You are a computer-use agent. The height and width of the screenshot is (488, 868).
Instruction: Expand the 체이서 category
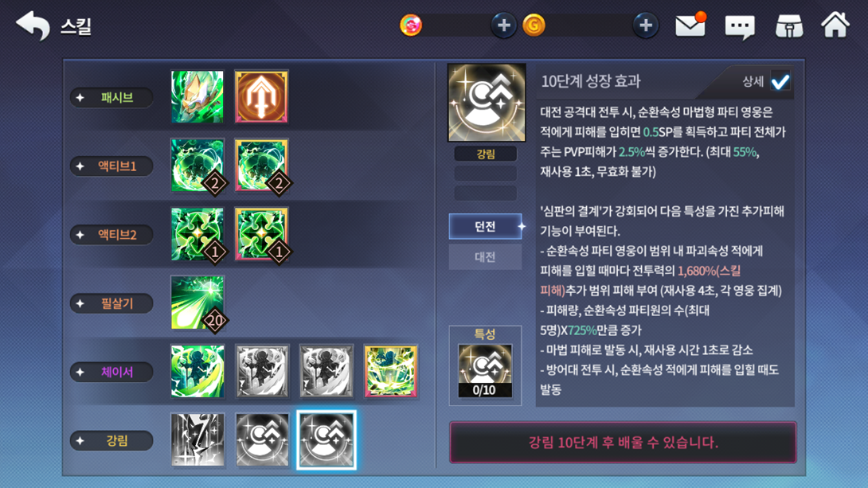click(x=111, y=372)
